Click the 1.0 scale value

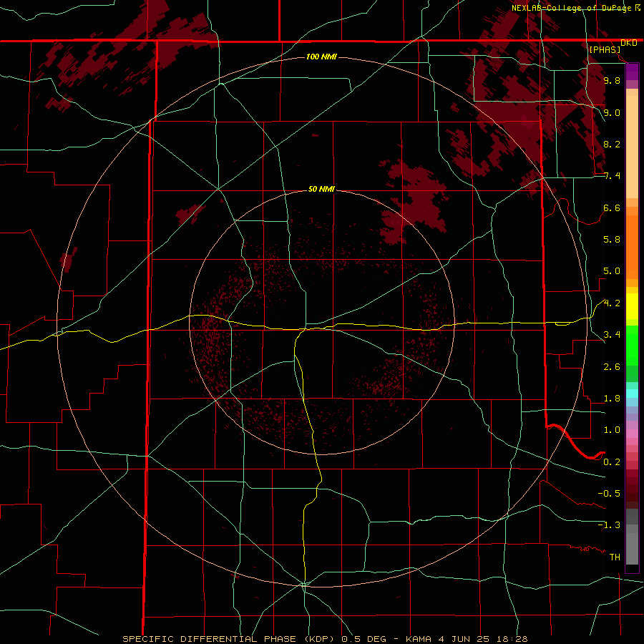coord(612,430)
